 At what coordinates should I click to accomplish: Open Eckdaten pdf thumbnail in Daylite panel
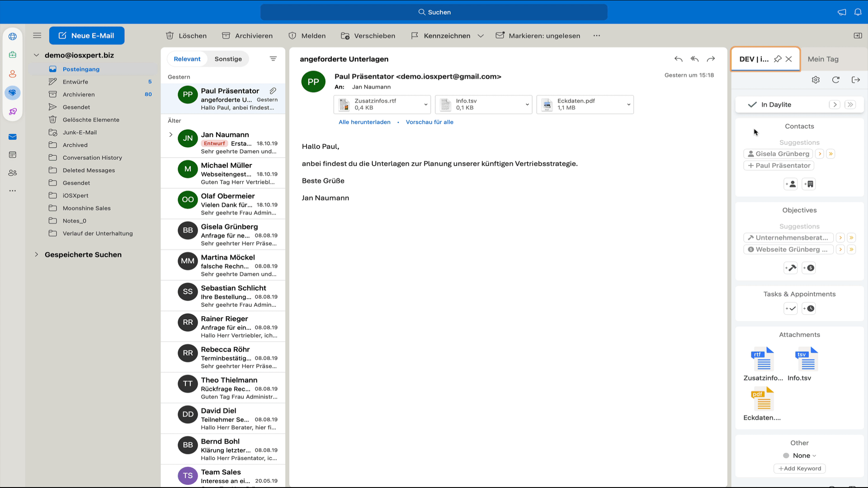point(762,404)
